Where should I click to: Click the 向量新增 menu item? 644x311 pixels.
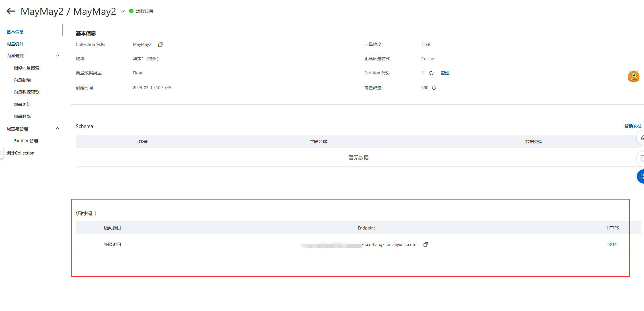click(x=22, y=80)
